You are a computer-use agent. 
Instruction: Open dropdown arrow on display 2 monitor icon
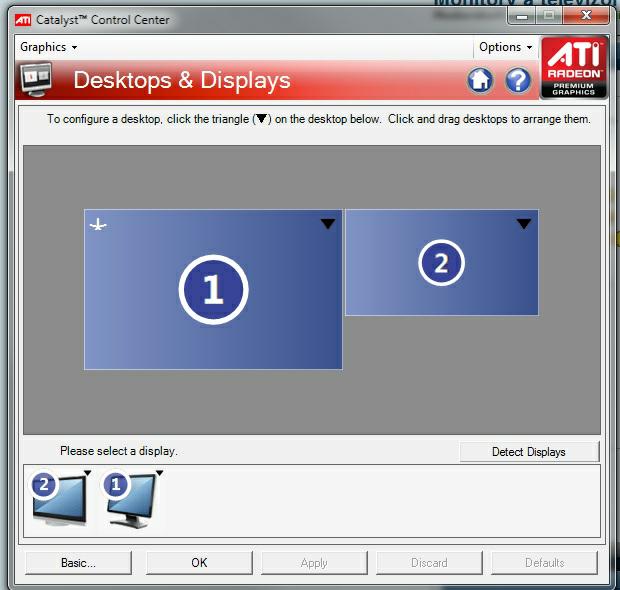[x=88, y=473]
